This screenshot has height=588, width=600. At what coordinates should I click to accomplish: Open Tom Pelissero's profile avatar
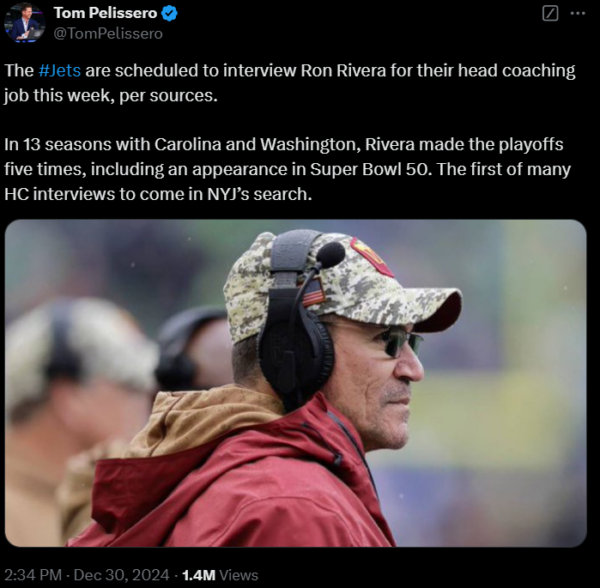24,22
